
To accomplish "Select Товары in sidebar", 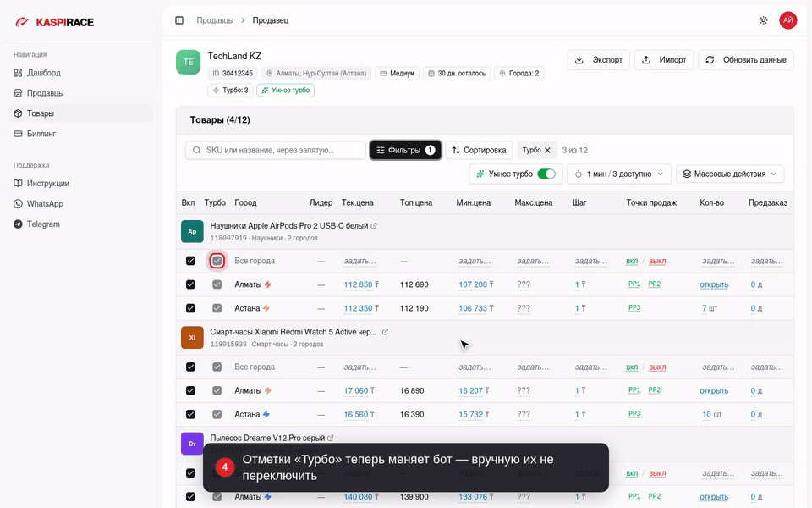I will [x=81, y=113].
